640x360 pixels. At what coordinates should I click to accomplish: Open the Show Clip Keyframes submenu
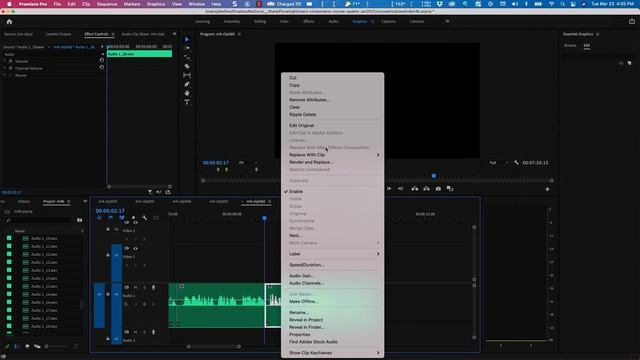[333, 353]
